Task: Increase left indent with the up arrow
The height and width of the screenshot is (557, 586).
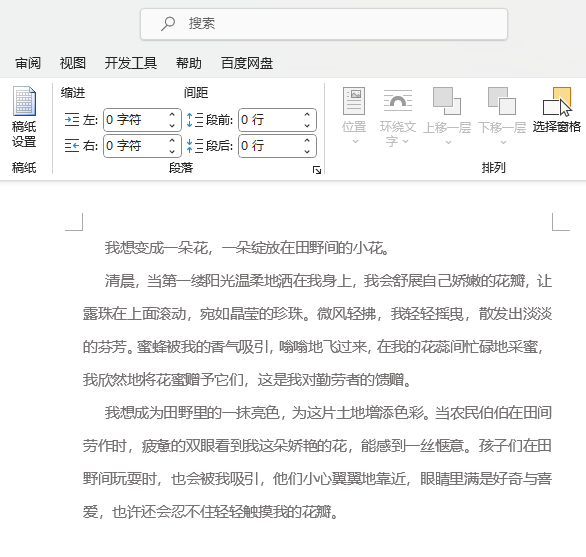Action: tap(172, 114)
